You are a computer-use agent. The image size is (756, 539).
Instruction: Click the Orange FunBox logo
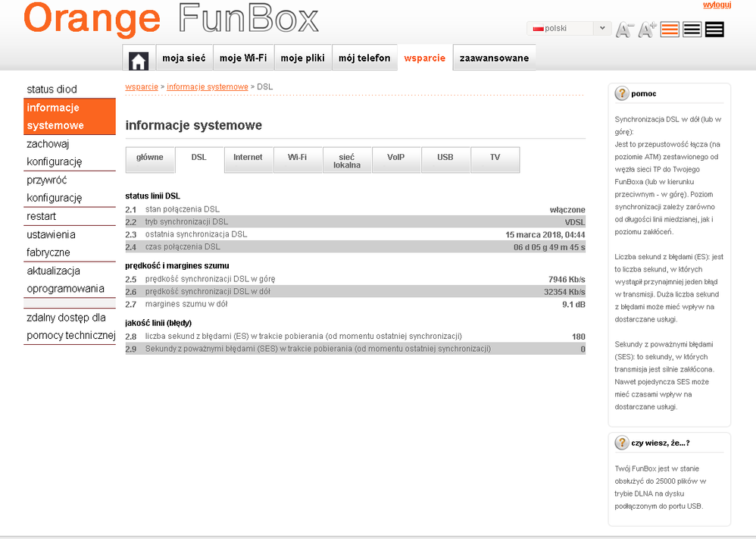[167, 21]
